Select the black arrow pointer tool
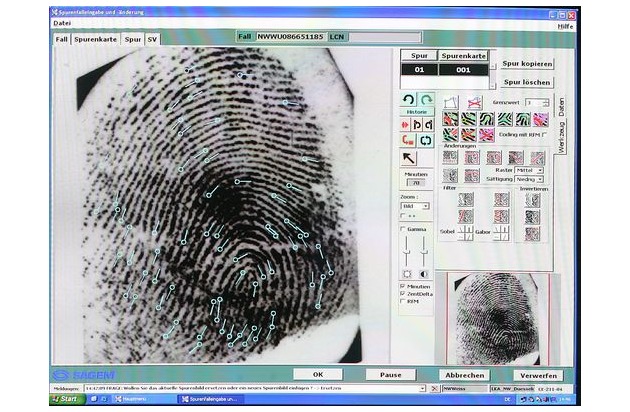Image resolution: width=630 pixels, height=412 pixels. (x=409, y=158)
